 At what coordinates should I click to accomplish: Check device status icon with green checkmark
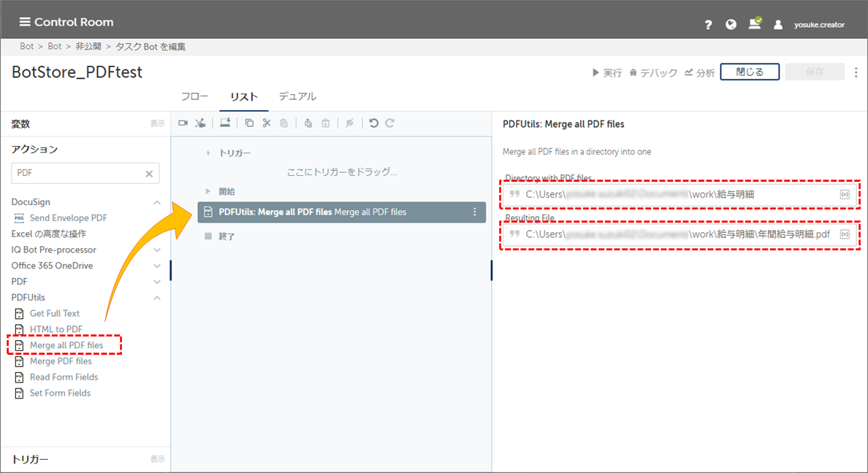[755, 23]
